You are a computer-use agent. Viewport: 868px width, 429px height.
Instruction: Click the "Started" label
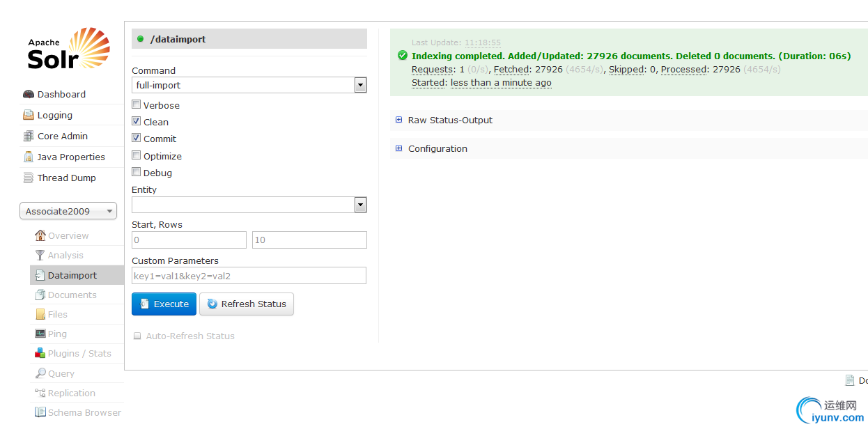pyautogui.click(x=429, y=82)
